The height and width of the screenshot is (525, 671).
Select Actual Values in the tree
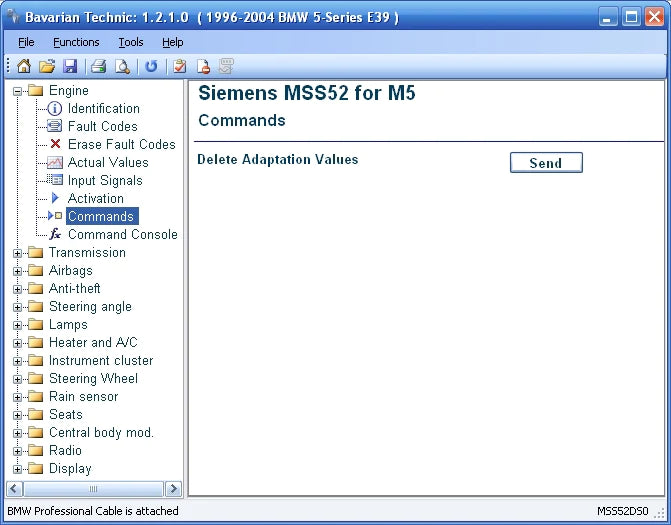pyautogui.click(x=107, y=163)
